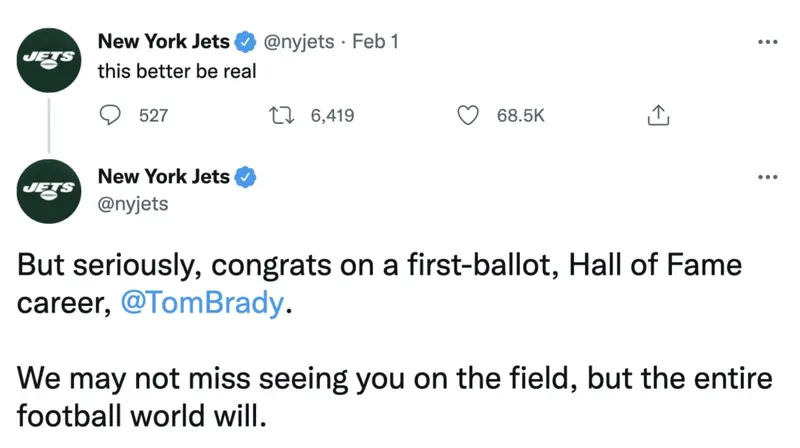Click the reply speech bubble icon
This screenshot has width=800, height=448.
113,116
